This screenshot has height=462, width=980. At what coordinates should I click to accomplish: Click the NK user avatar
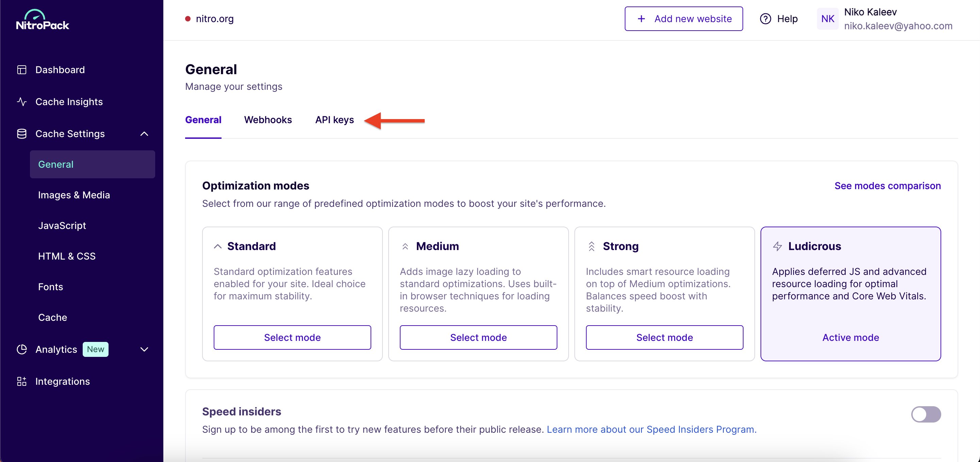pyautogui.click(x=828, y=19)
